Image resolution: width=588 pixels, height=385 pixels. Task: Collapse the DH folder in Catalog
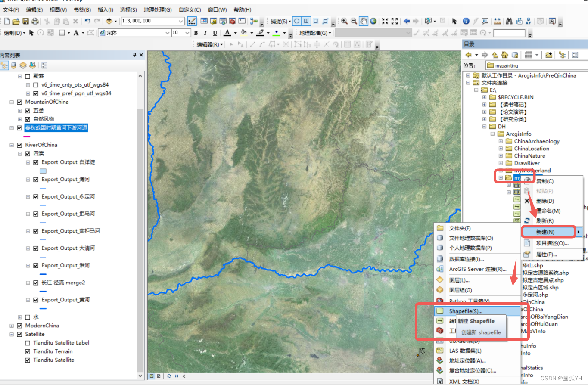tap(484, 127)
